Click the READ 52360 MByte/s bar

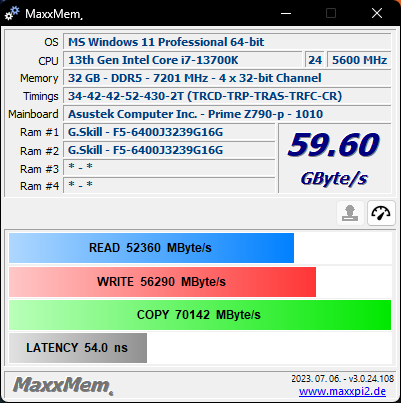tap(151, 248)
